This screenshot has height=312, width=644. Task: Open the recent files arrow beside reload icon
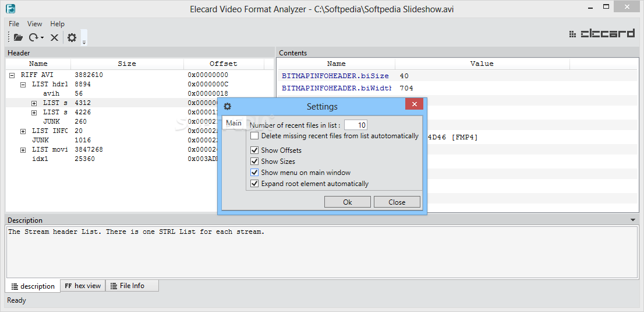click(43, 38)
